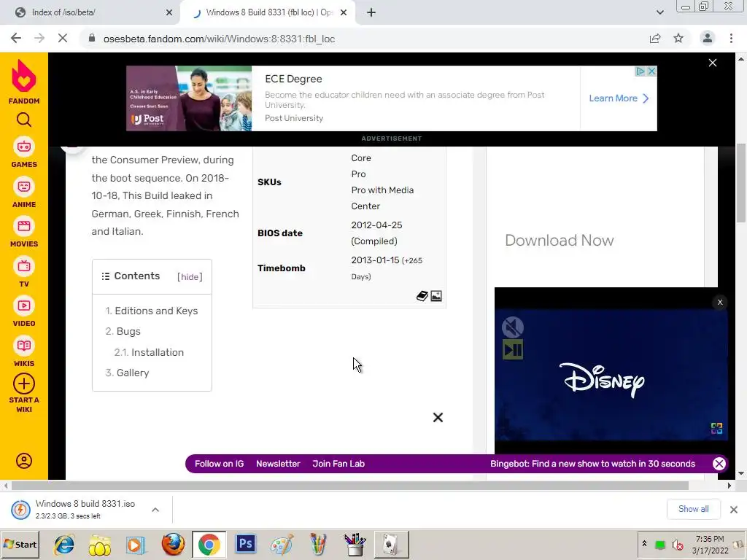Open a new browser tab
The image size is (747, 560).
point(371,13)
